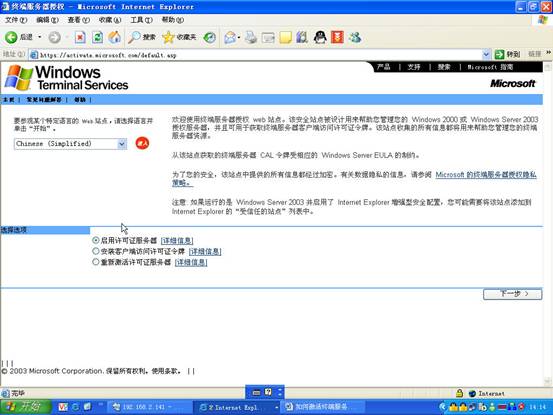Click the show desktop quick launch icon
Screen dimensions: 553x415
coord(87,407)
